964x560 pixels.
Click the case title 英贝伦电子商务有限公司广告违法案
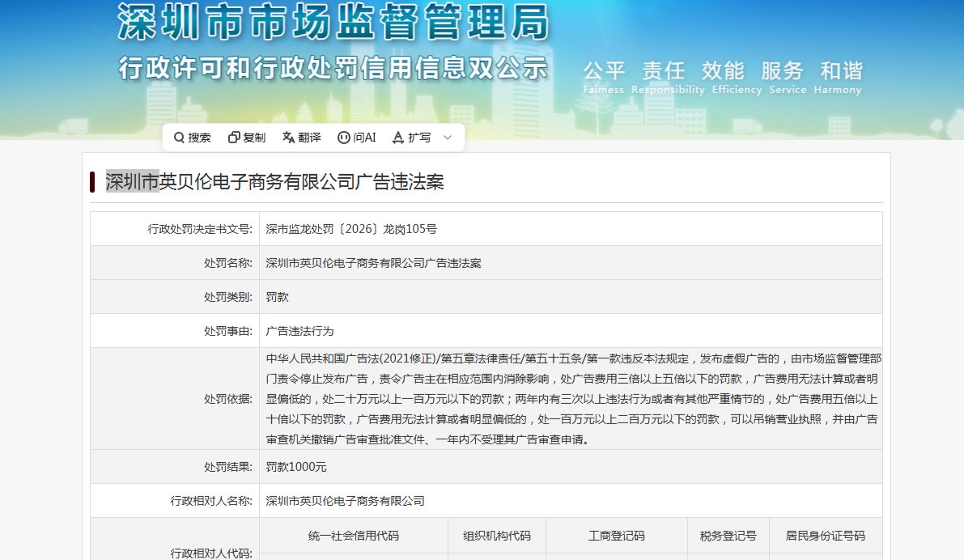click(301, 181)
